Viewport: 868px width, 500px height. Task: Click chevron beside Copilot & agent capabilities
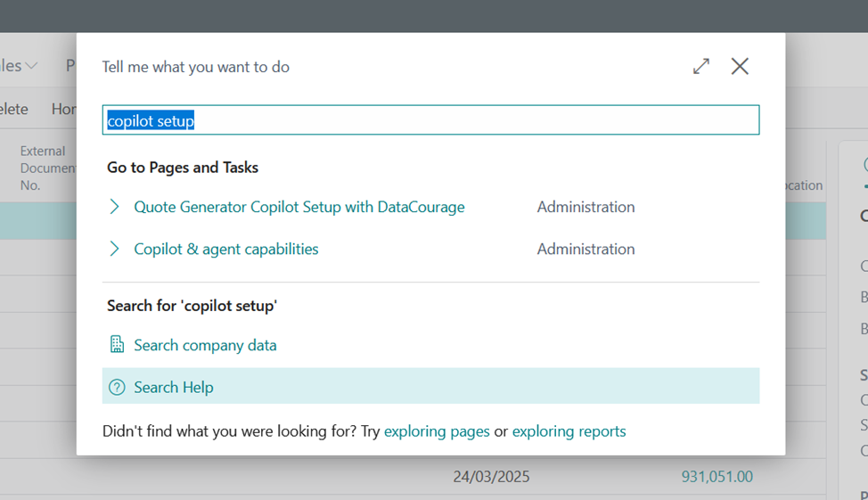(x=114, y=250)
